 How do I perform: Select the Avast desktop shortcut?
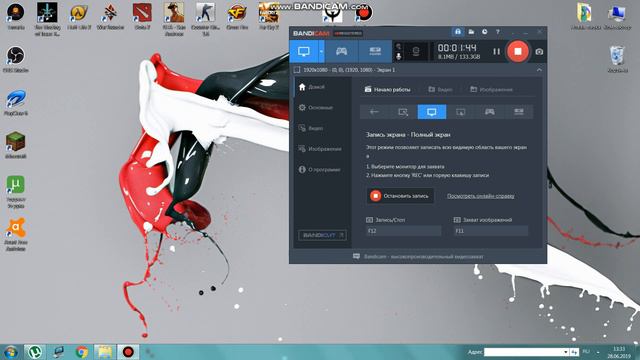coord(16,234)
